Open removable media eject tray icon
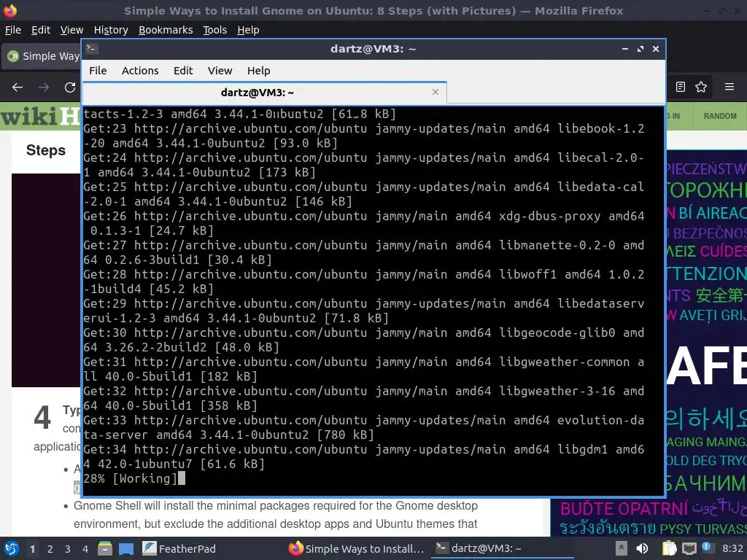 tap(621, 548)
